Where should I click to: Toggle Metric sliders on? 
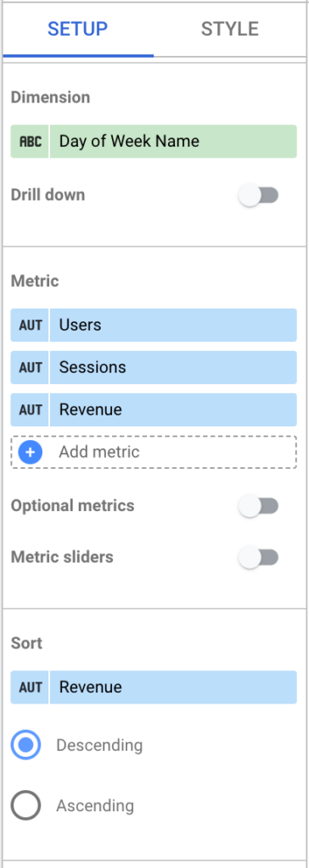[x=258, y=558]
